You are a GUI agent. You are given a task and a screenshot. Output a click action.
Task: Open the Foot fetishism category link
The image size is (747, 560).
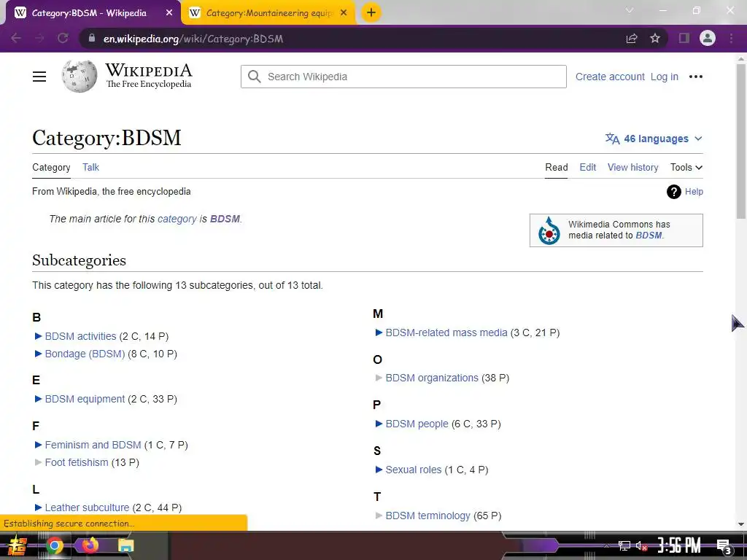77,462
